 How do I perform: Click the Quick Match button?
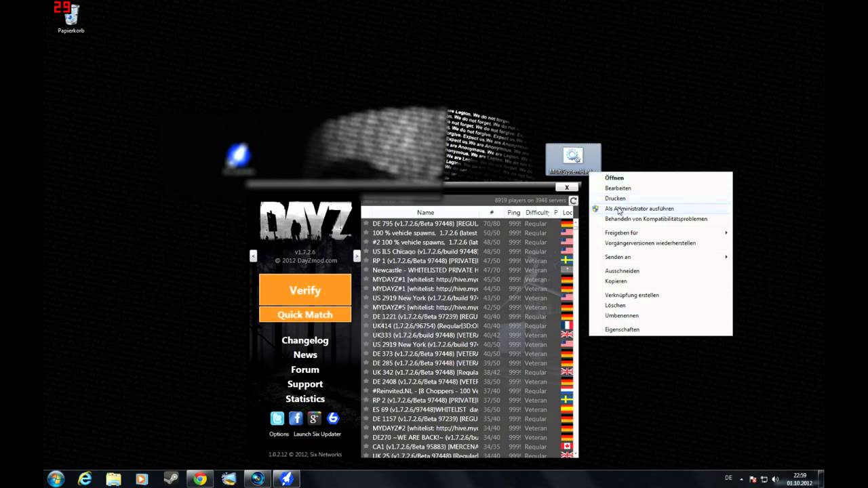click(305, 314)
